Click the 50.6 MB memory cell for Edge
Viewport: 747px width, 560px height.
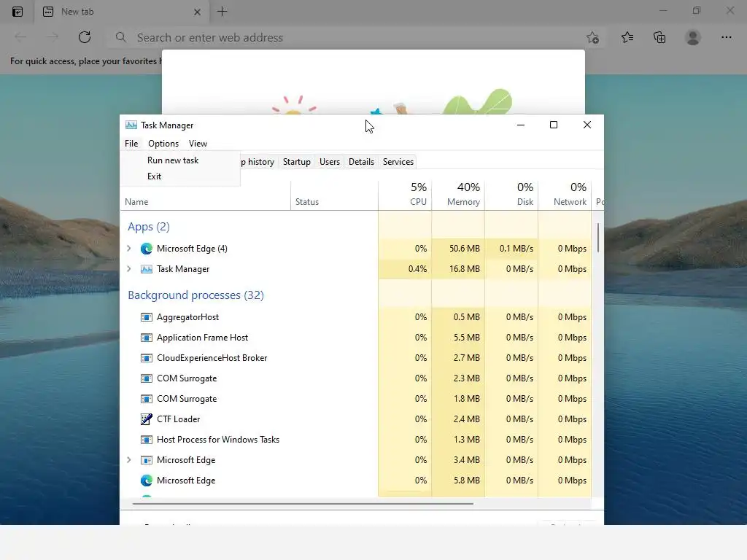point(458,249)
